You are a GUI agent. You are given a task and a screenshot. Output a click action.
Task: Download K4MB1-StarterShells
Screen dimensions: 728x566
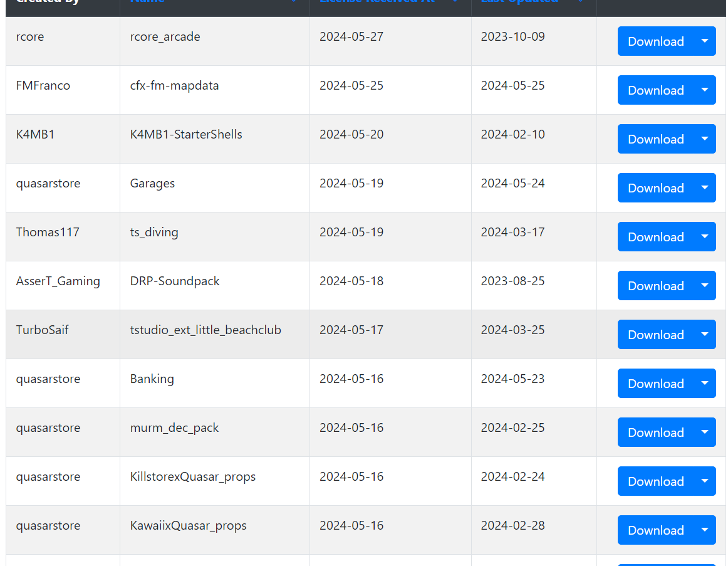point(655,139)
